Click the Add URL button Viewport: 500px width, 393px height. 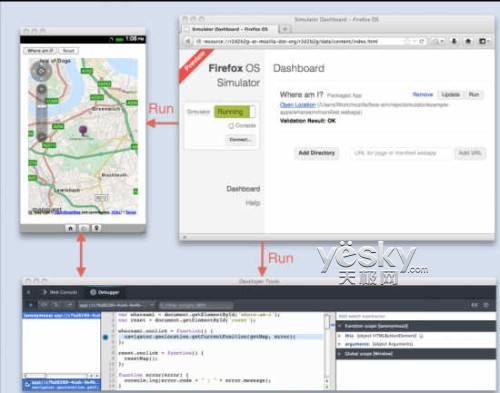pos(470,153)
